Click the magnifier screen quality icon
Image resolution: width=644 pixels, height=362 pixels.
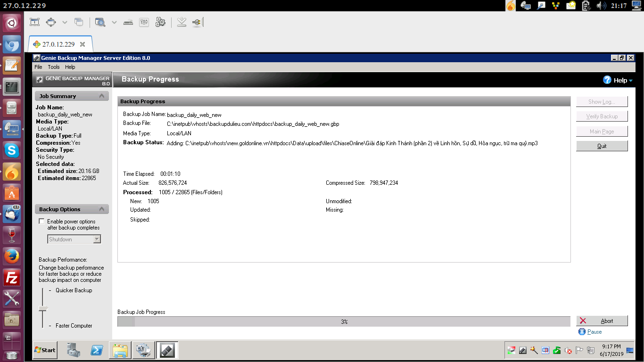100,22
